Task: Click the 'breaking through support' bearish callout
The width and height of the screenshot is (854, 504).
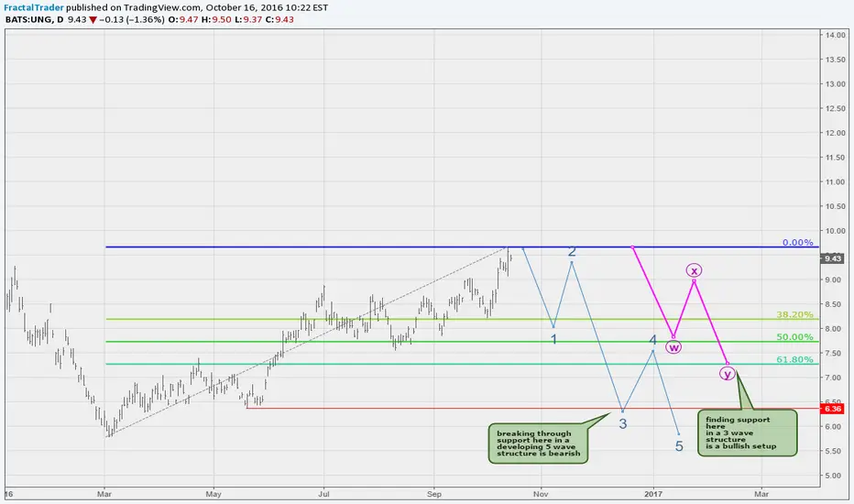Action: point(538,444)
